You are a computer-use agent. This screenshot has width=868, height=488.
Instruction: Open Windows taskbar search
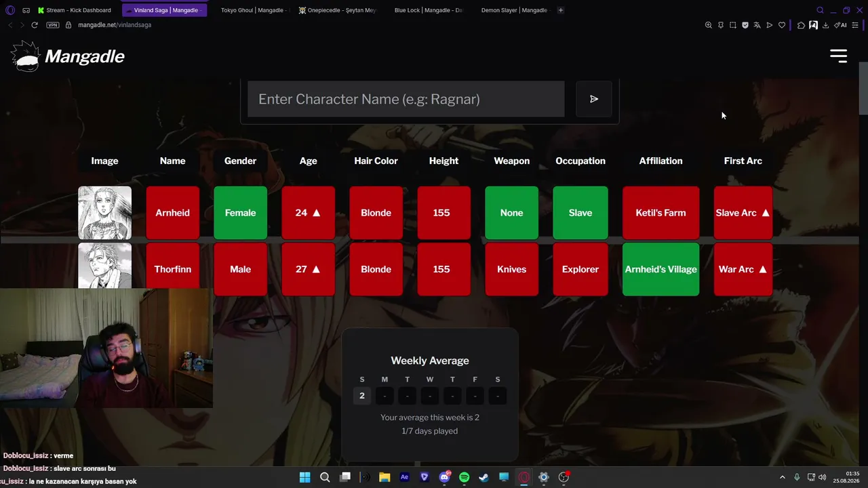pos(325,477)
